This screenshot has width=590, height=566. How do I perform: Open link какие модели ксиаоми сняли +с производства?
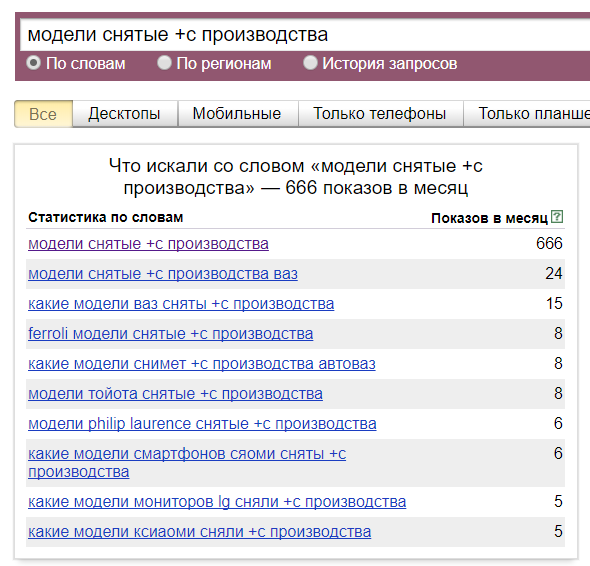(199, 532)
